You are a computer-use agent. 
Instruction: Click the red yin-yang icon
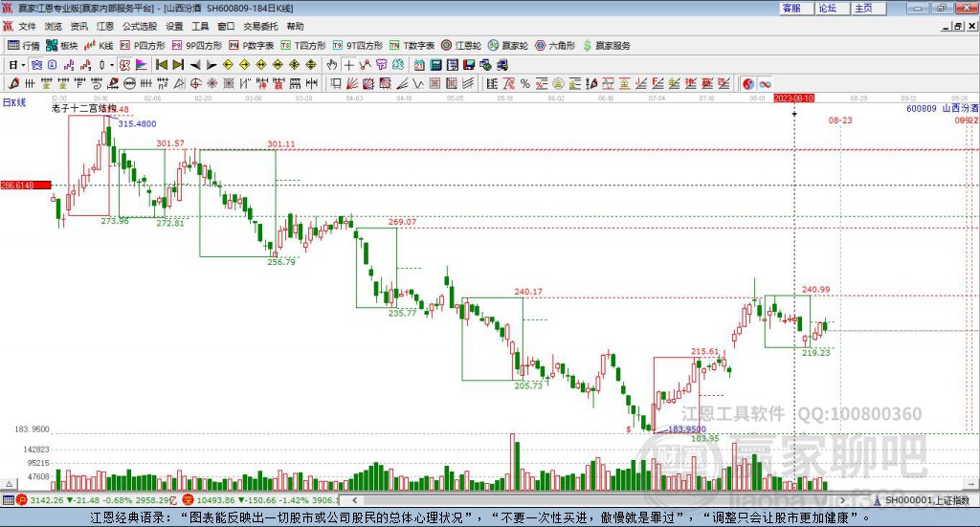click(x=748, y=83)
